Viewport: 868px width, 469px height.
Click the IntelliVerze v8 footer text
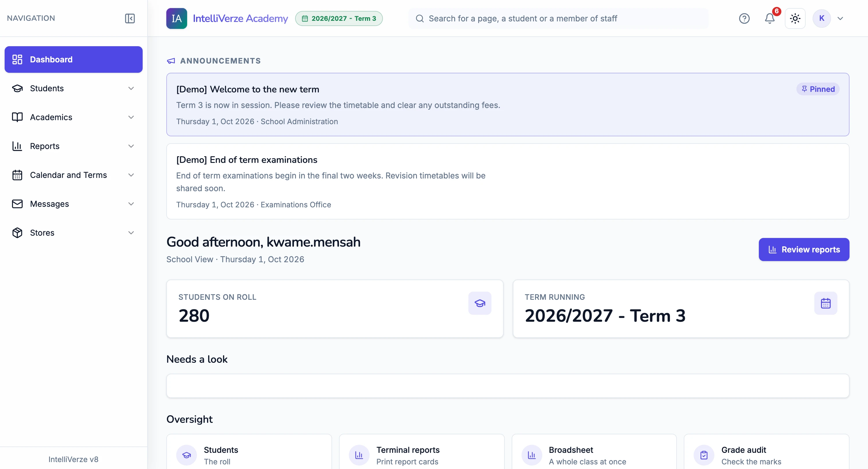[73, 459]
